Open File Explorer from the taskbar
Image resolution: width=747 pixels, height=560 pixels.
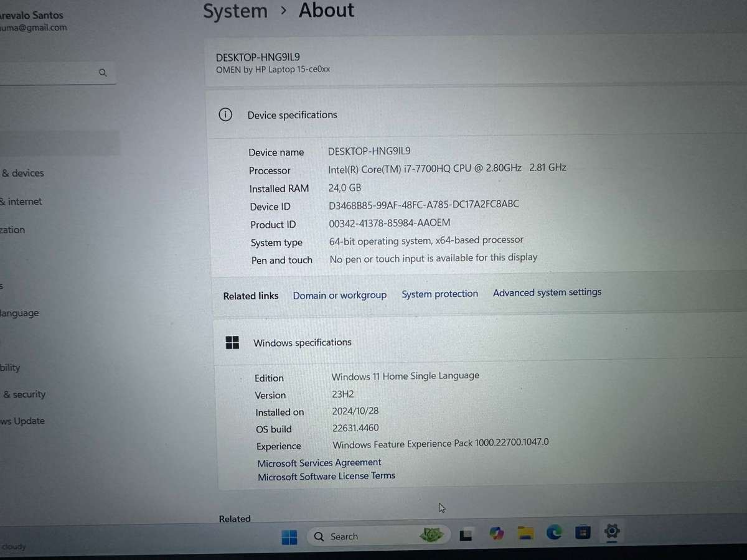point(525,533)
